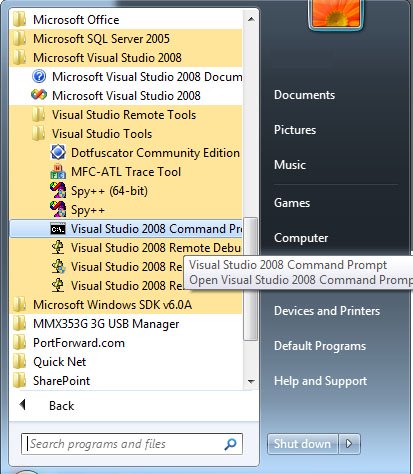Screen dimensions: 413x474
Task: Launch Spy++ via its icon
Action: tap(58, 210)
